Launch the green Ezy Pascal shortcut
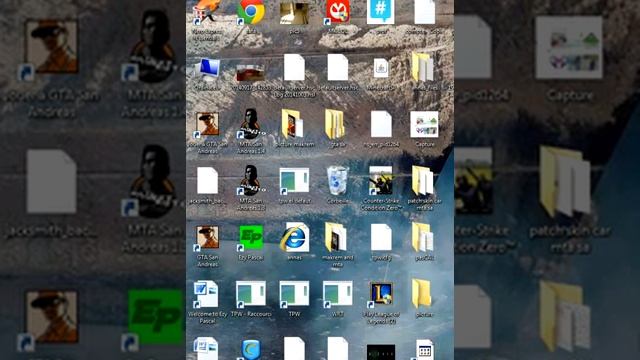Image resolution: width=640 pixels, height=360 pixels. (x=251, y=238)
